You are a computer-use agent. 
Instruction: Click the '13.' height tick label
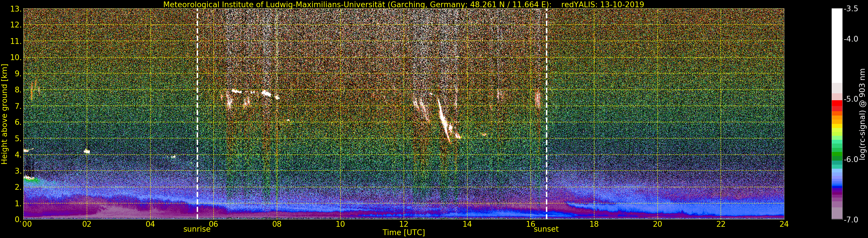[x=16, y=9]
